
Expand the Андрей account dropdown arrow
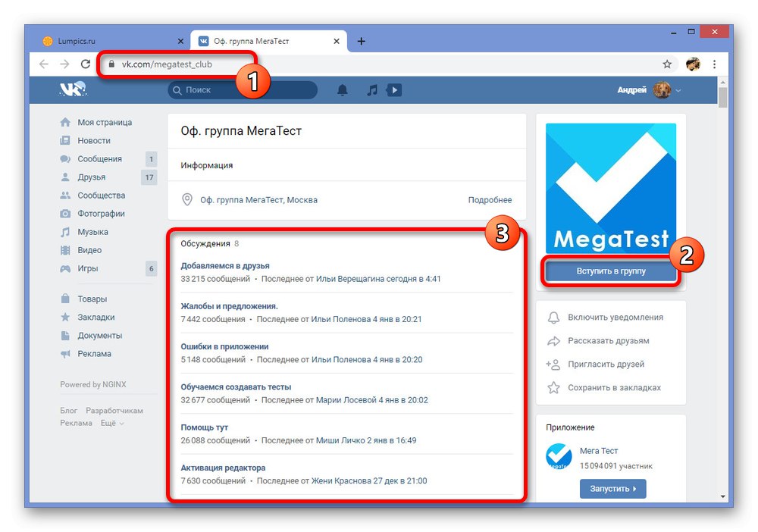678,90
